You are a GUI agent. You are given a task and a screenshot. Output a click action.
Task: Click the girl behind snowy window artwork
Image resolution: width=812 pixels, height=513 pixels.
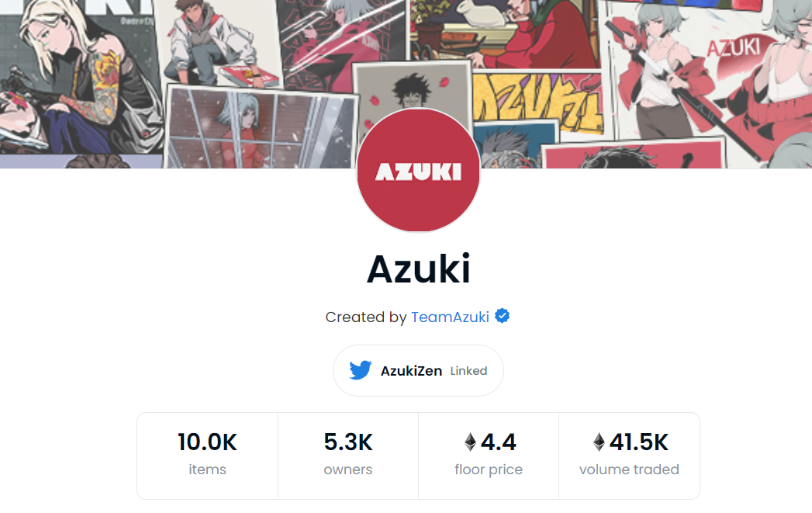(x=261, y=129)
